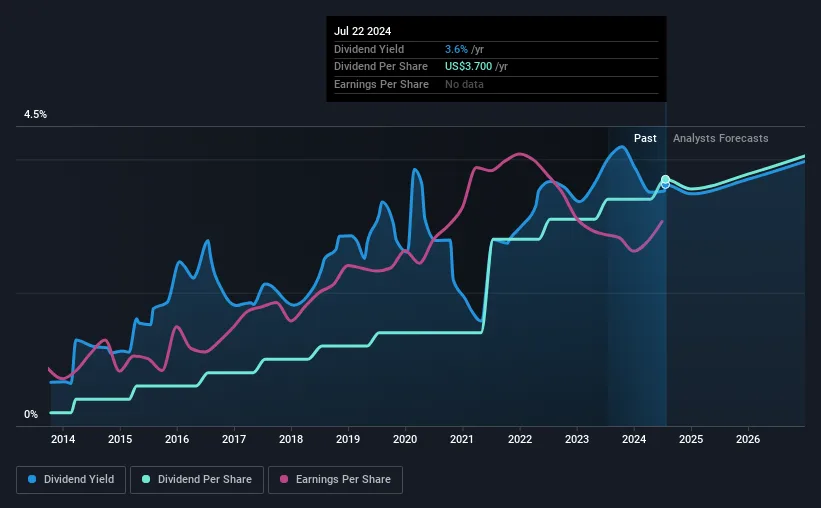This screenshot has width=821, height=508.
Task: Click the 2014 x-axis year label
Action: coord(63,439)
